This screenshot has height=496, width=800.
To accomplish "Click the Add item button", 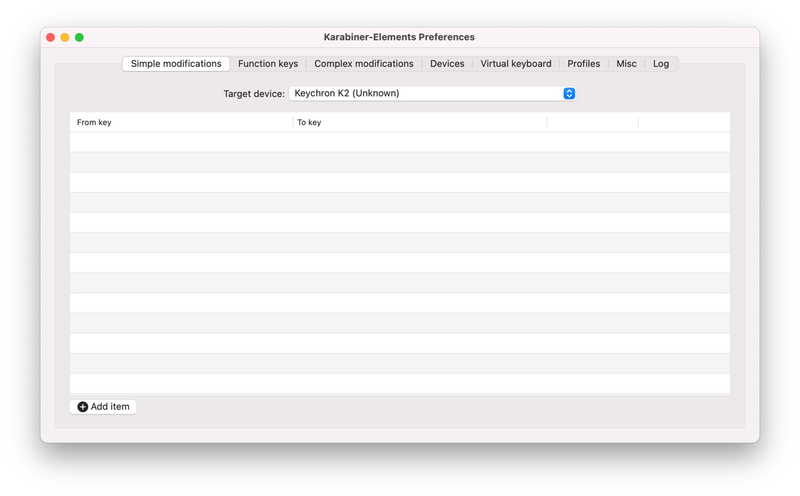I will (103, 407).
